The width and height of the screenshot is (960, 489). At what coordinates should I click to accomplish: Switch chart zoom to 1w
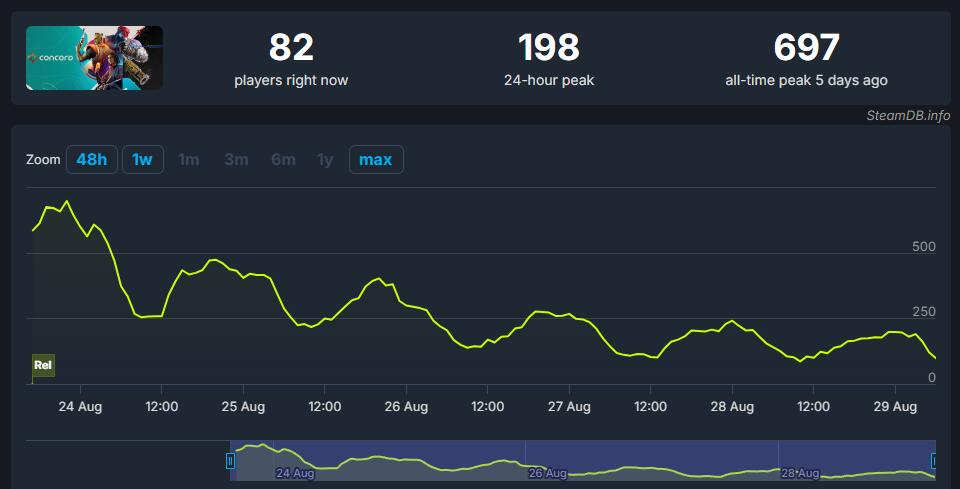pos(143,160)
